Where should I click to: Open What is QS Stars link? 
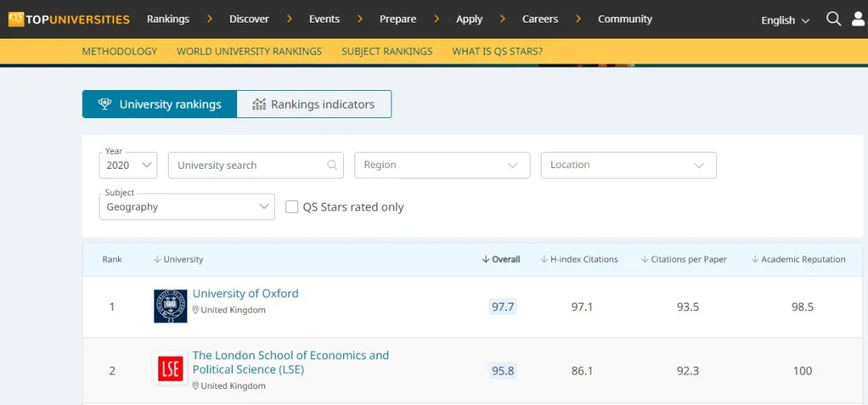pos(497,51)
